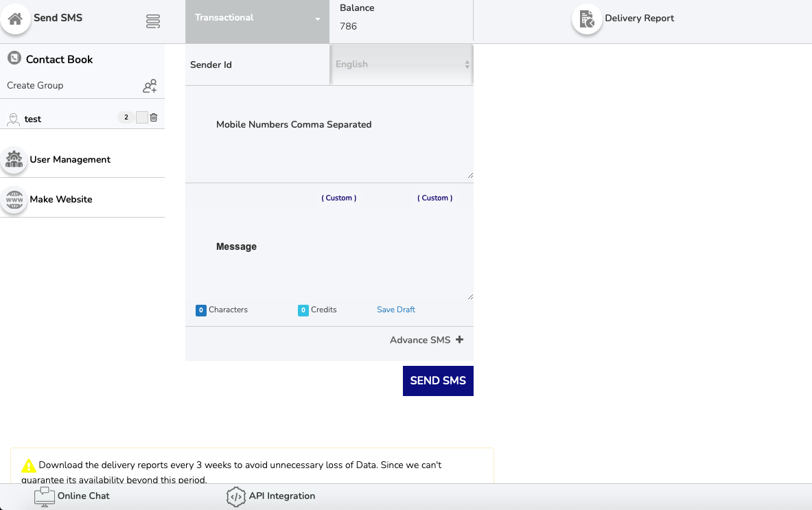812x510 pixels.
Task: Tick the checkbox for the test group
Action: (142, 117)
